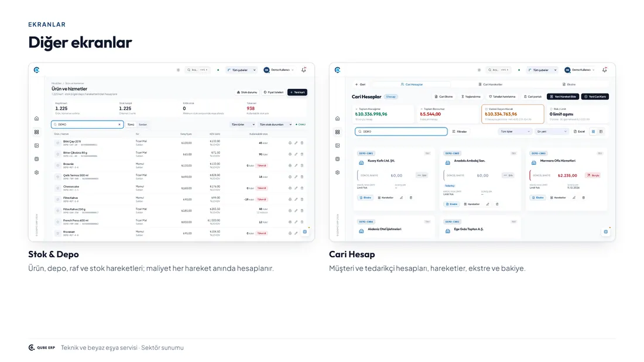
Task: Toggle the sun theme switch on Cari Hesap screen
Action: (479, 70)
